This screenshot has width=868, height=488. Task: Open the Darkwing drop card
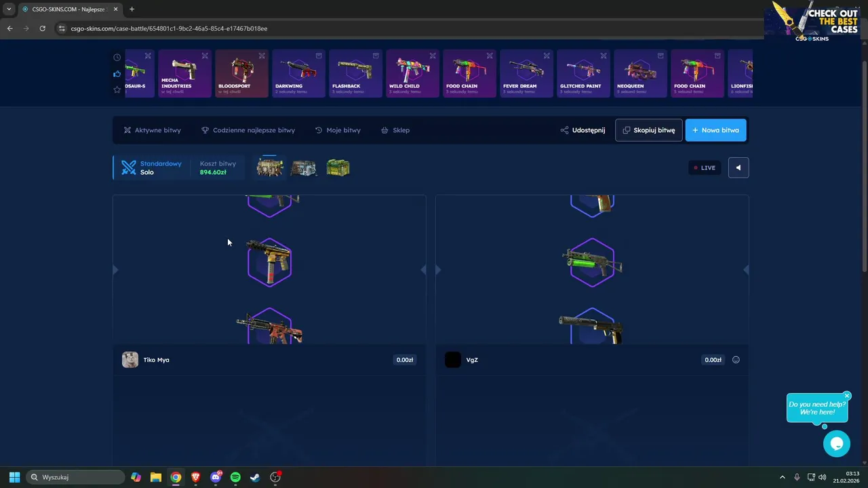pyautogui.click(x=298, y=73)
